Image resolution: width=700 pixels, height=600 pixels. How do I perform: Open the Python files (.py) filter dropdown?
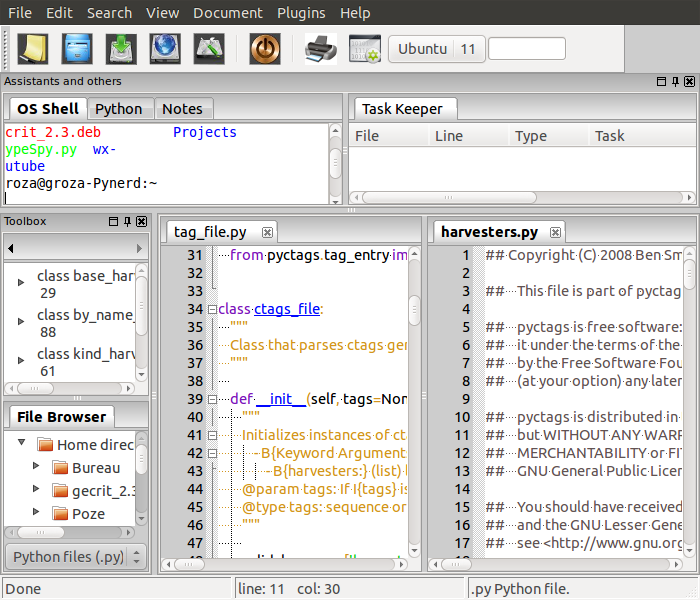pyautogui.click(x=77, y=557)
